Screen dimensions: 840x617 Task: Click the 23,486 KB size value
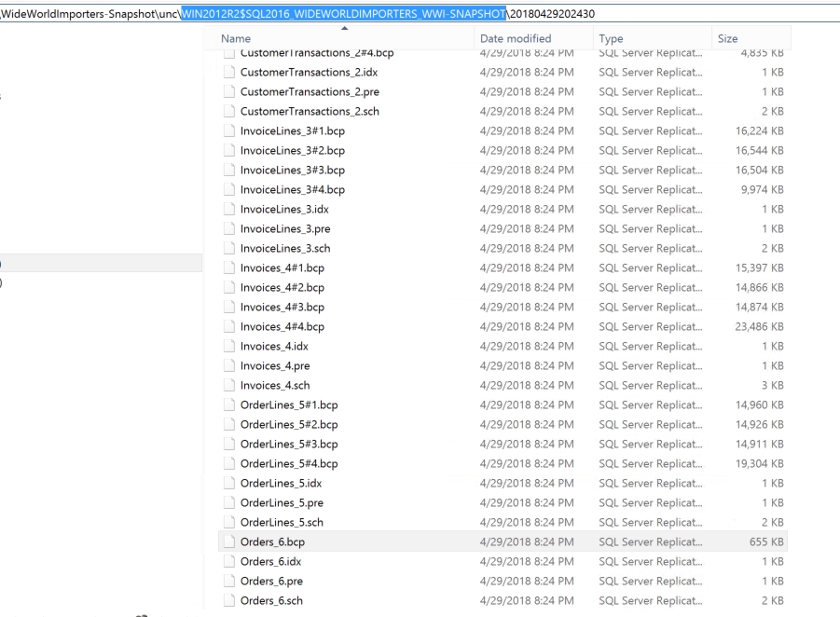tap(760, 327)
